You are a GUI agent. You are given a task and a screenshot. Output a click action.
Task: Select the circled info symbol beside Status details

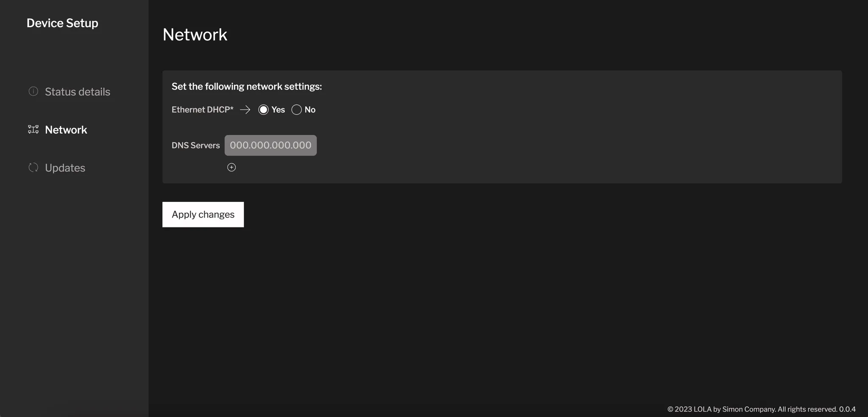tap(33, 91)
